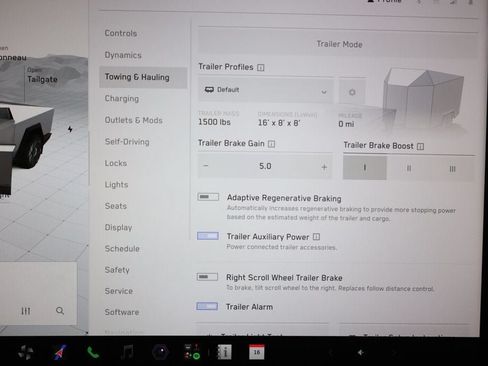Open the owner's manual info icon
Screen dimensions: 488x366
pyautogui.click(x=224, y=352)
